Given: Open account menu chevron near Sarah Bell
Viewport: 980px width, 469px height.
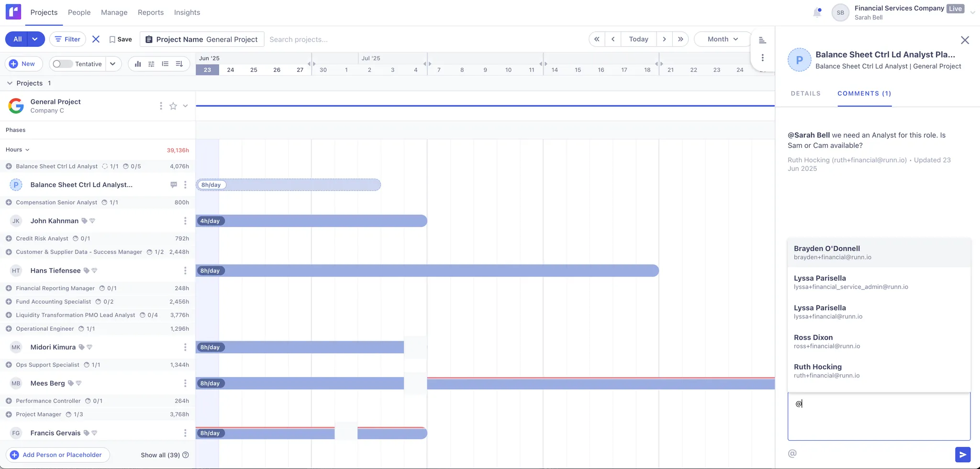Looking at the screenshot, I should coord(973,13).
